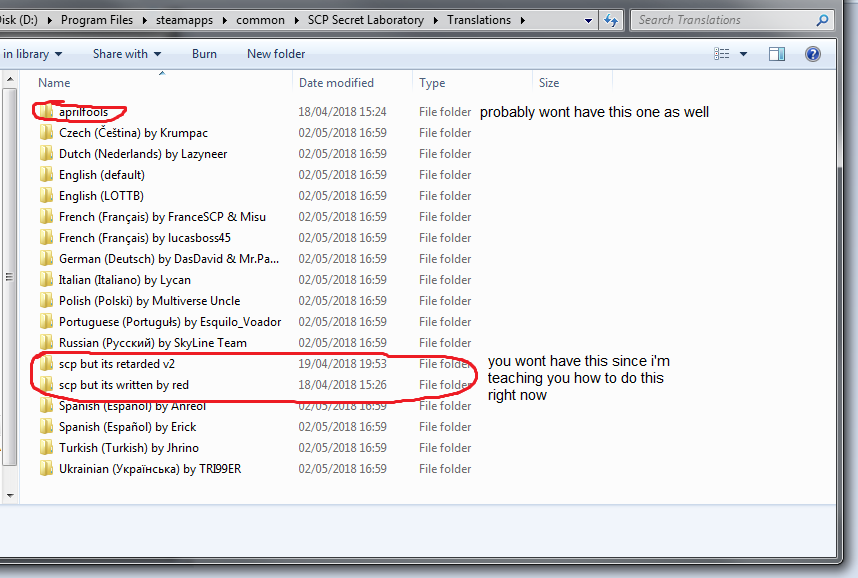Viewport: 858px width, 578px height.
Task: Select Portuguese by Esquilo_Voador folder icon
Action: tap(46, 321)
